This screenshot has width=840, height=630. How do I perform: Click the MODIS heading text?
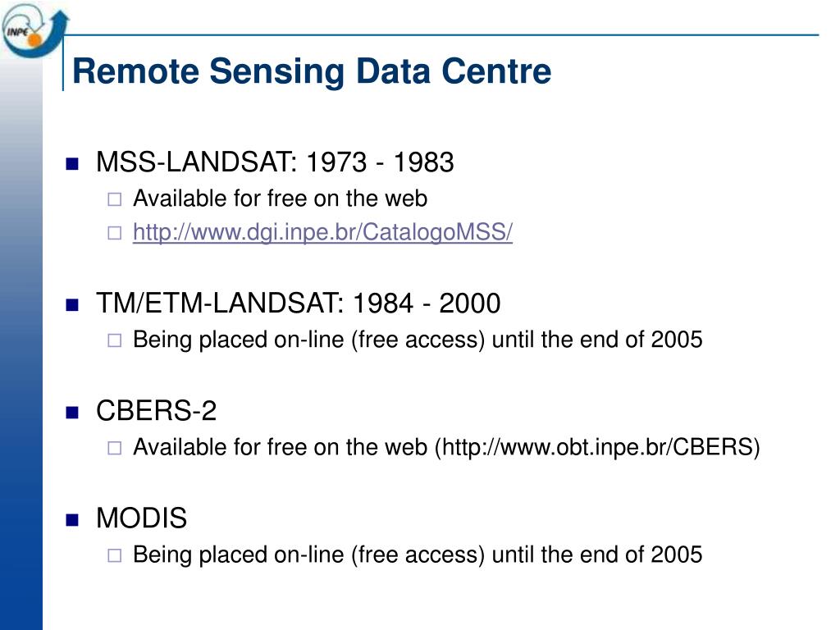[x=141, y=518]
